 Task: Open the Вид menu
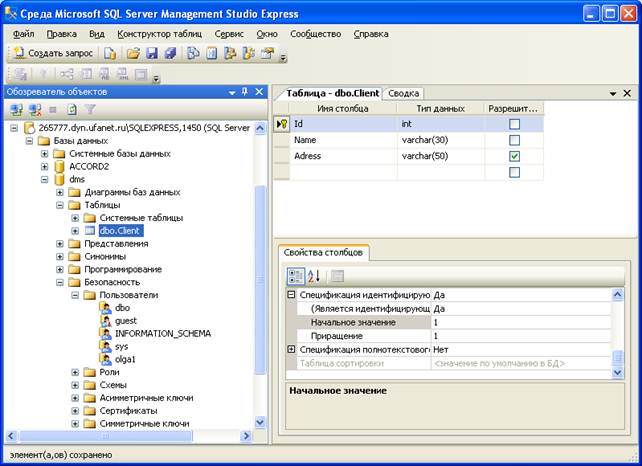coord(97,34)
